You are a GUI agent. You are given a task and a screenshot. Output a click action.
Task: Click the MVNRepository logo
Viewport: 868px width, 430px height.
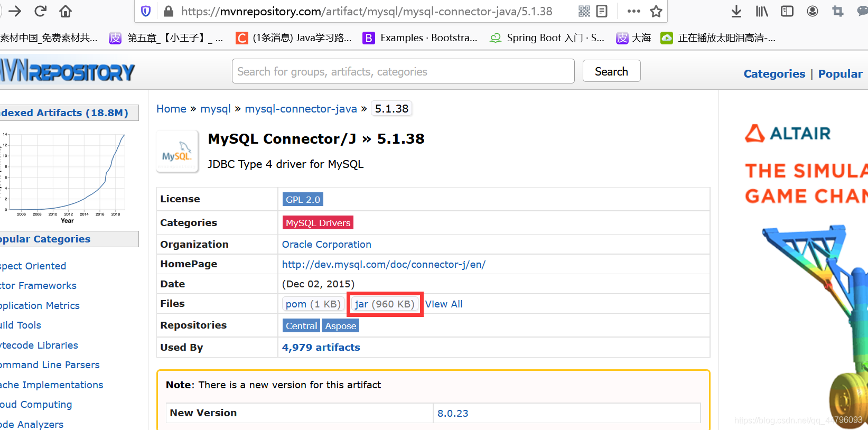[x=68, y=71]
